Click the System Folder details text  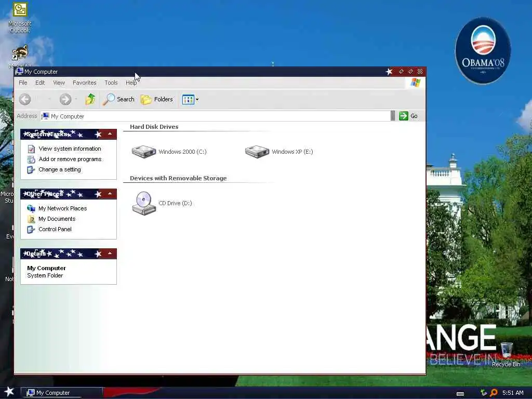(x=45, y=275)
